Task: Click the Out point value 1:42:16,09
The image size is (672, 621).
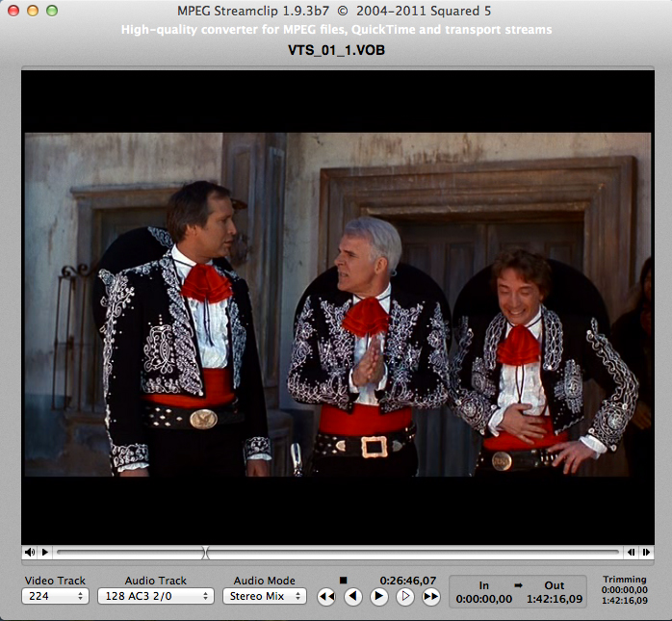Action: click(x=555, y=599)
